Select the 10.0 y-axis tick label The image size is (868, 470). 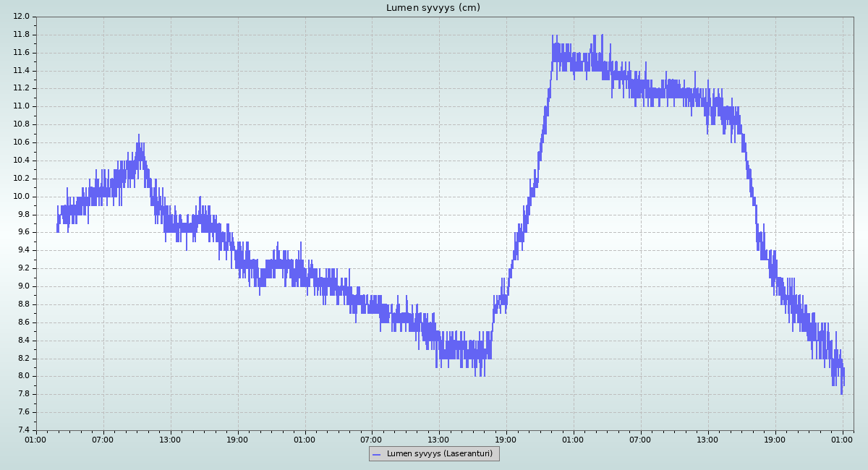22,197
